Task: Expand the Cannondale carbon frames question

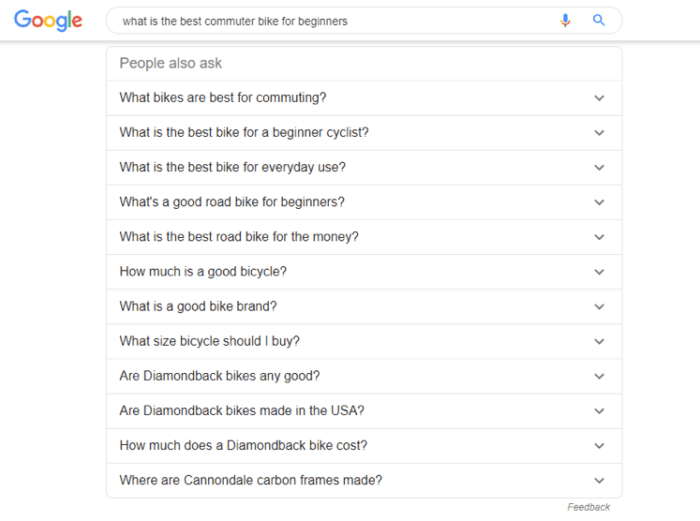Action: click(599, 481)
